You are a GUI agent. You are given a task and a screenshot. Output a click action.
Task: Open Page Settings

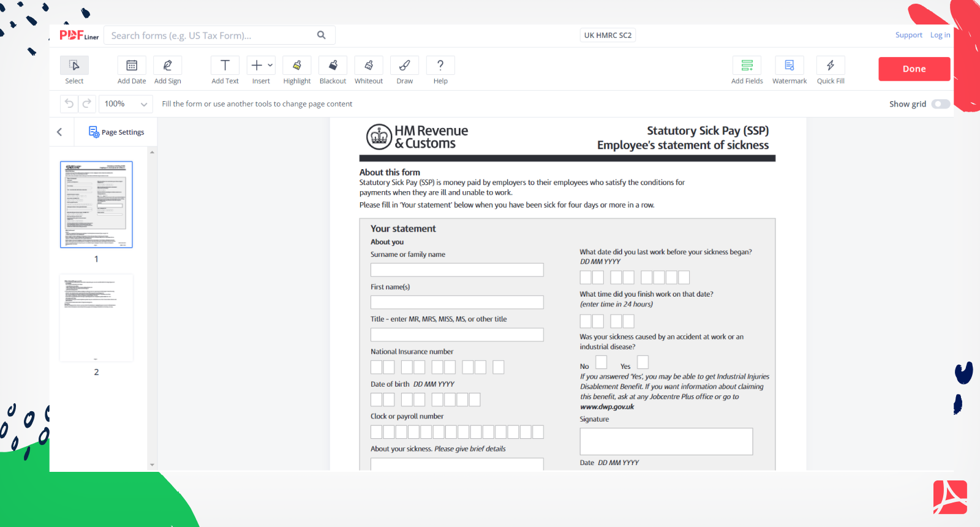(x=116, y=132)
